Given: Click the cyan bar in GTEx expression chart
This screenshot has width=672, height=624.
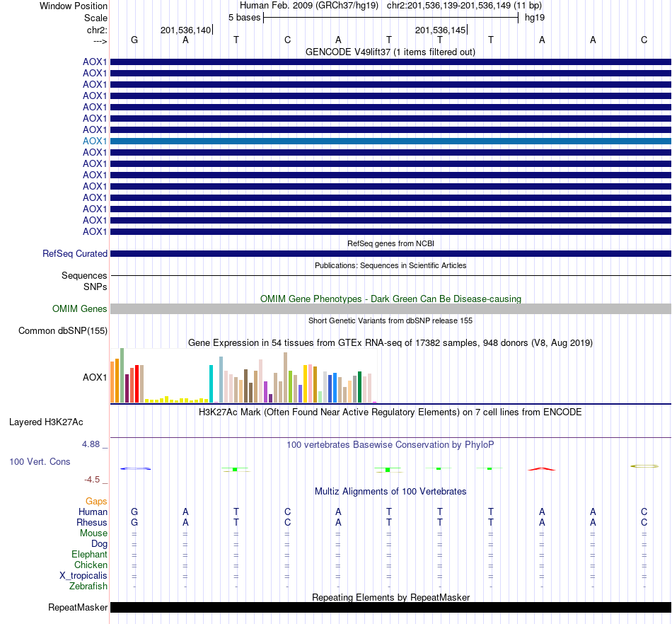Looking at the screenshot, I should [x=212, y=383].
